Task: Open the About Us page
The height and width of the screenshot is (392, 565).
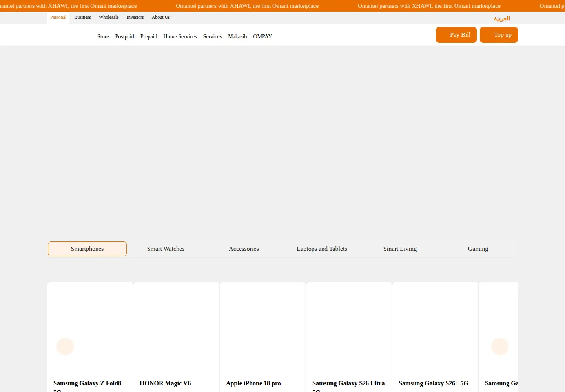Action: pos(161,18)
